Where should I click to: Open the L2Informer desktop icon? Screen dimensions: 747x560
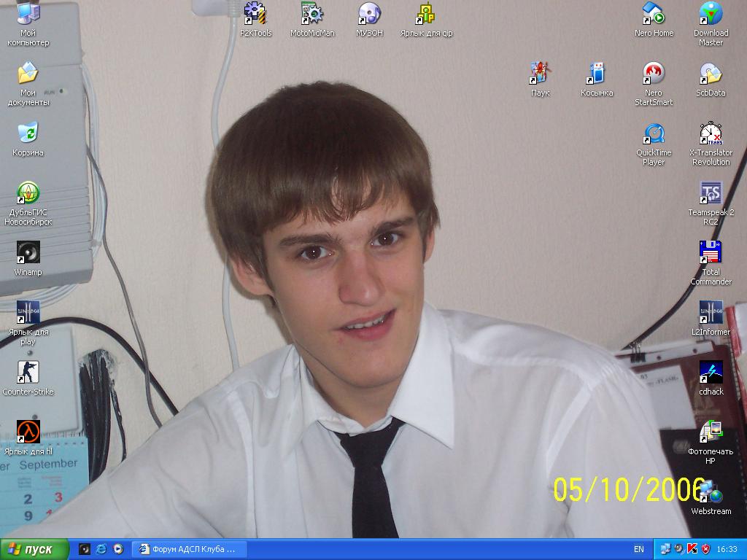pos(711,313)
